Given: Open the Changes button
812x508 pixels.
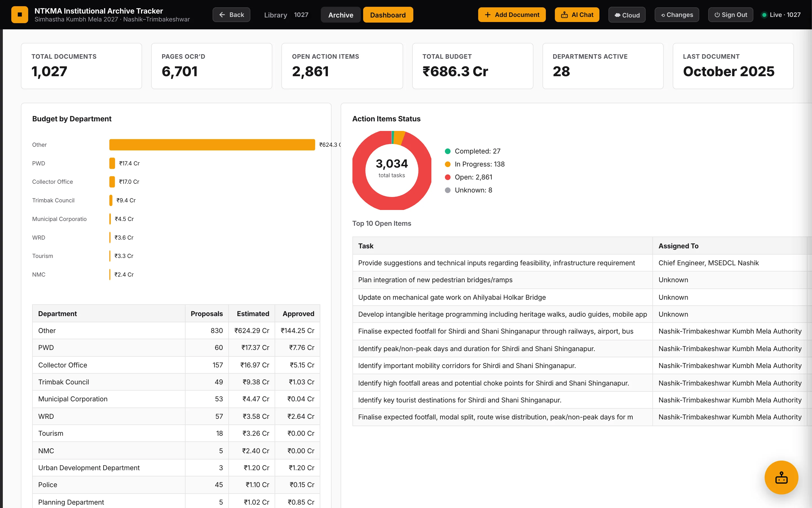Looking at the screenshot, I should [x=677, y=15].
